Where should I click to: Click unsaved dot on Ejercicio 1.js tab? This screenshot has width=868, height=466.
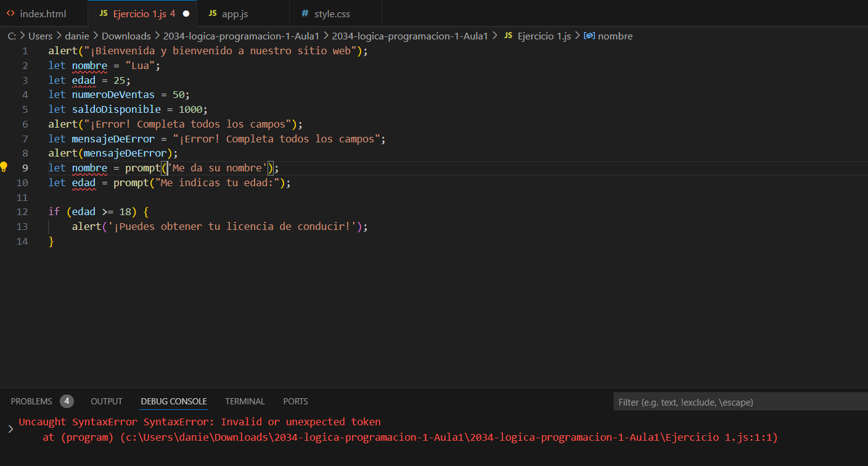pyautogui.click(x=186, y=13)
